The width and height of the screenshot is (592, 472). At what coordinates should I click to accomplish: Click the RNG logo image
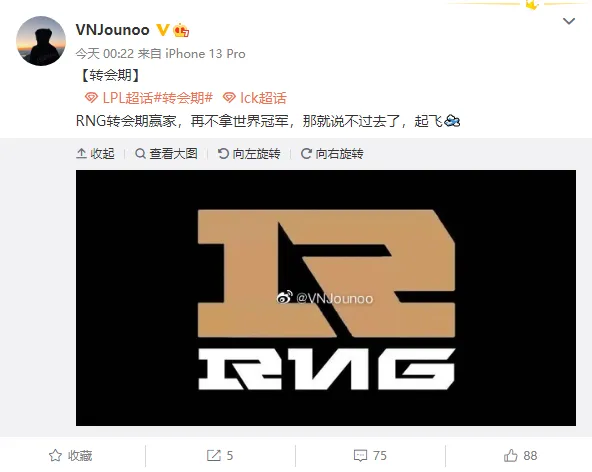coord(326,298)
